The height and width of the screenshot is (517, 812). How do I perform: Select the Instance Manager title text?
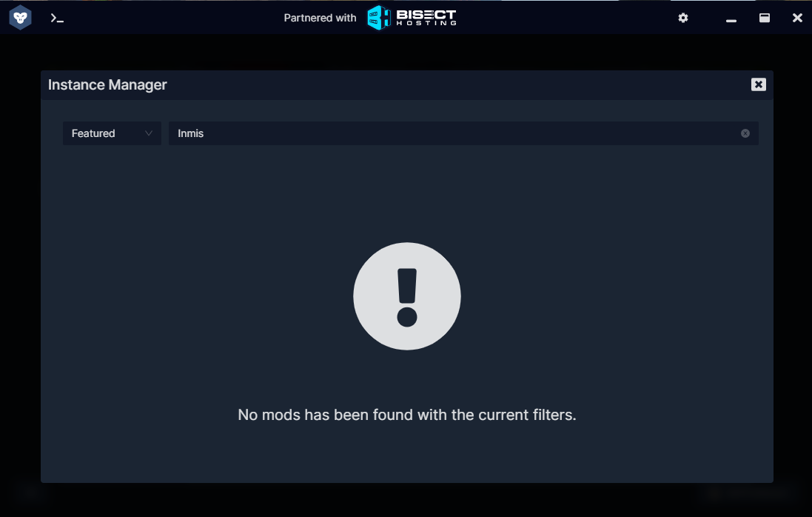pyautogui.click(x=107, y=84)
